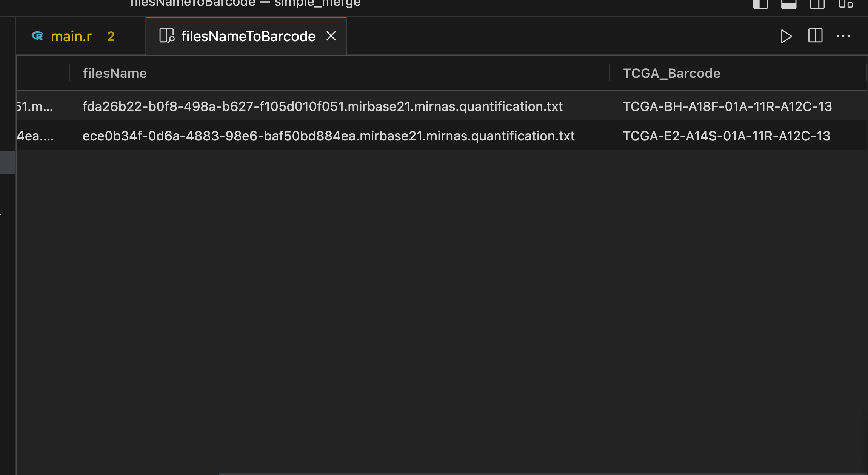Image resolution: width=868 pixels, height=475 pixels.
Task: Close the filesNameToBarcode tab
Action: coord(331,36)
